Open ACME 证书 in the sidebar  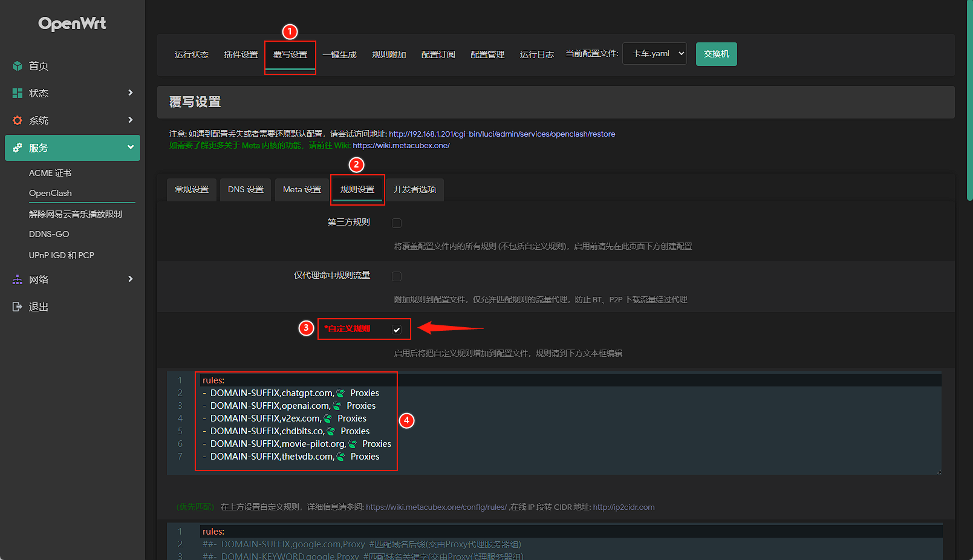50,173
